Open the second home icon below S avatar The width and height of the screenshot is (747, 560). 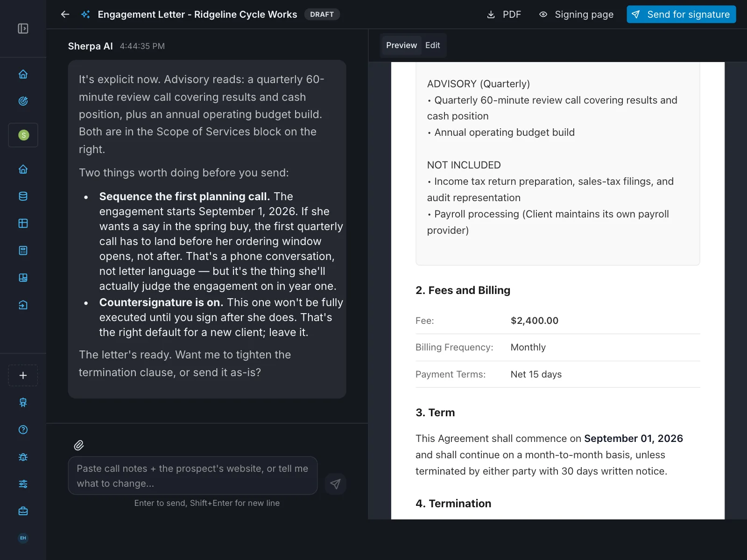[x=23, y=169]
